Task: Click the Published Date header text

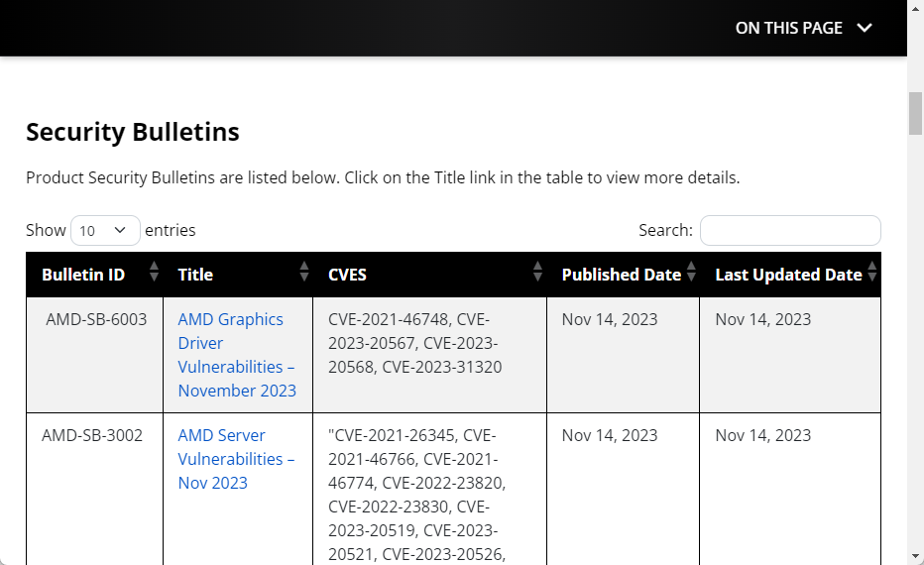Action: [x=621, y=275]
